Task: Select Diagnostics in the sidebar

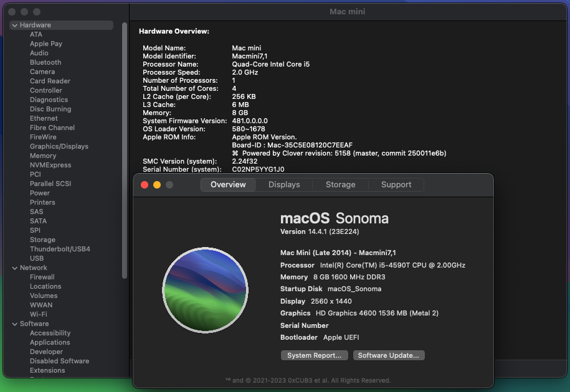Action: 49,100
